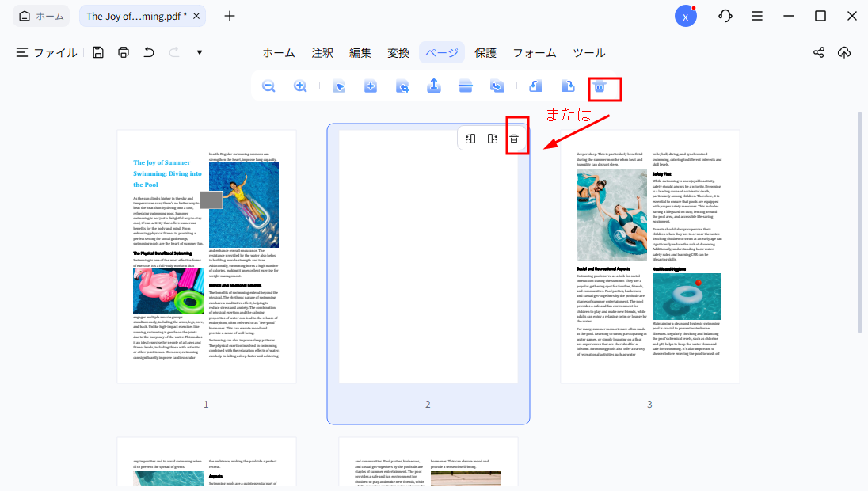Click the extract pages upload-arrow icon
The width and height of the screenshot is (868, 491).
pyautogui.click(x=434, y=86)
